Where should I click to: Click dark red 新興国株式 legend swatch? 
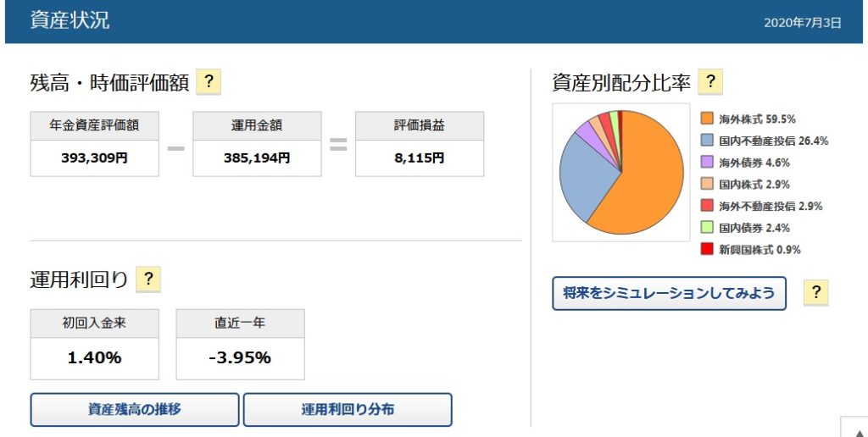707,249
